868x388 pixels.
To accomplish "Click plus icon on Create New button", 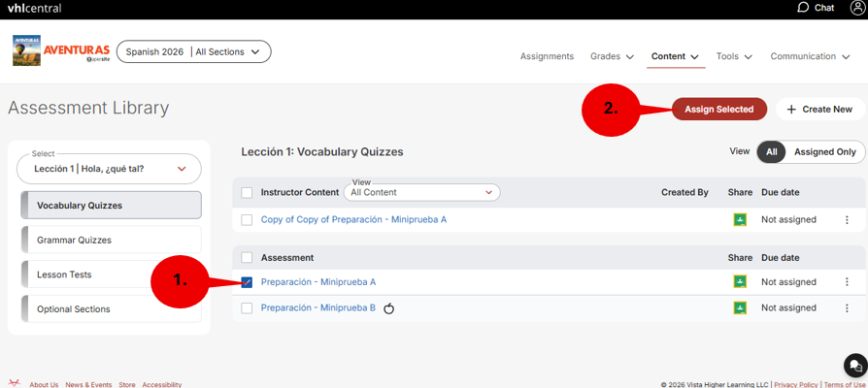I will tap(791, 109).
